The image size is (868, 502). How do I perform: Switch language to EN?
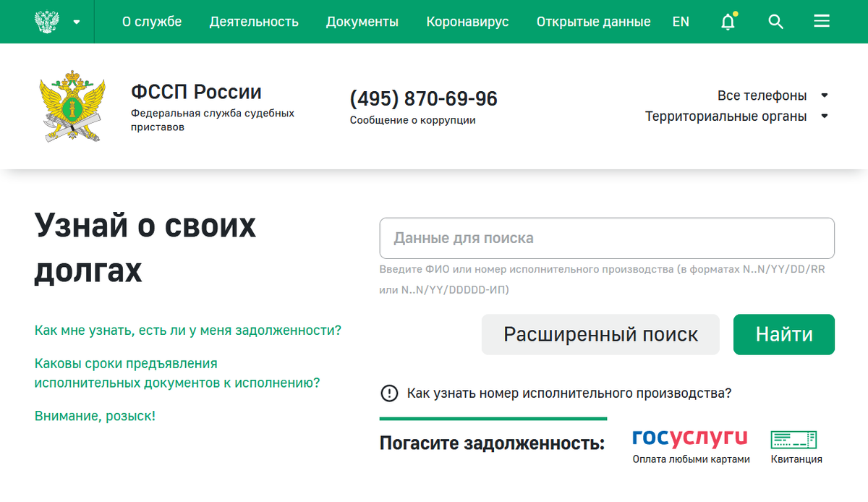tap(681, 22)
